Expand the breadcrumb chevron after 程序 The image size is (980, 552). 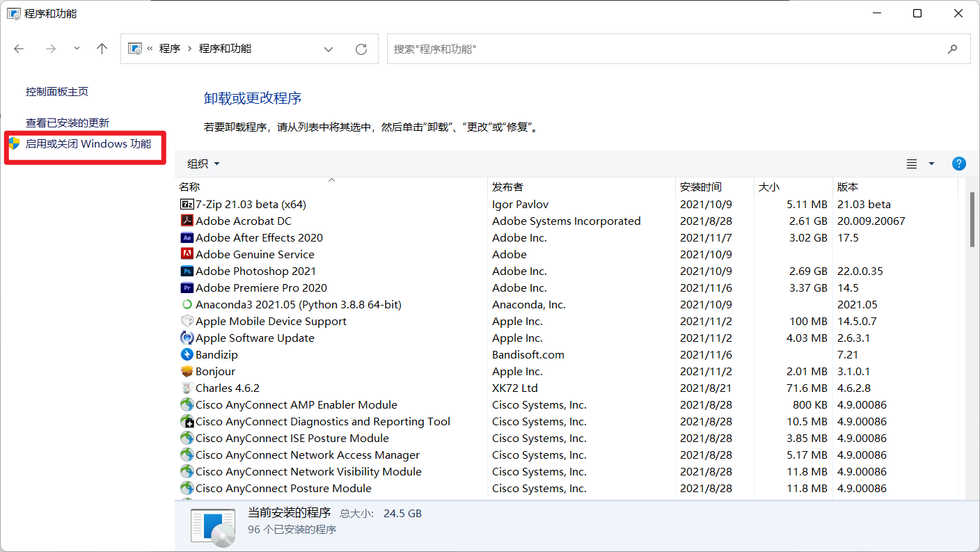pos(189,49)
